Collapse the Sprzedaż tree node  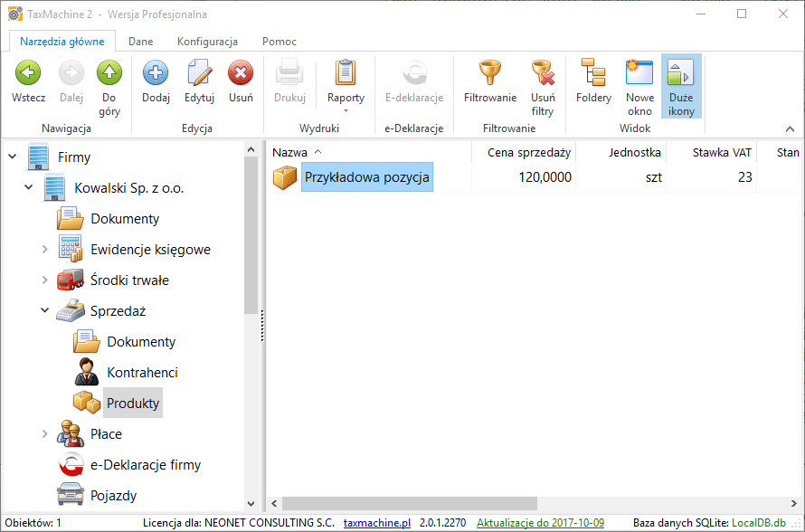click(44, 310)
